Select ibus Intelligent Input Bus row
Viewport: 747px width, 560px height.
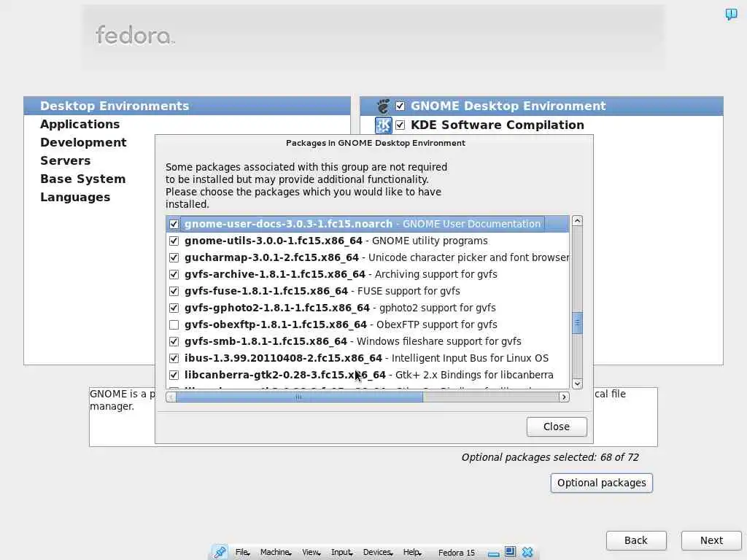[x=366, y=358]
